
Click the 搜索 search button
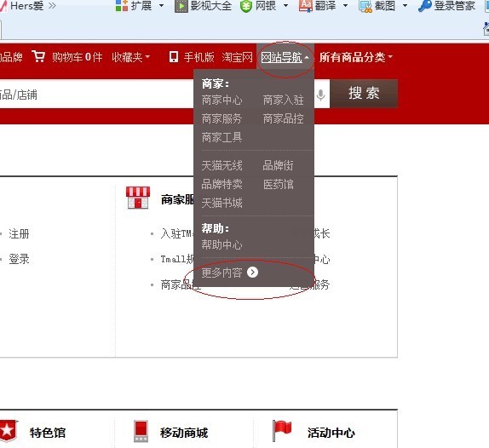364,94
